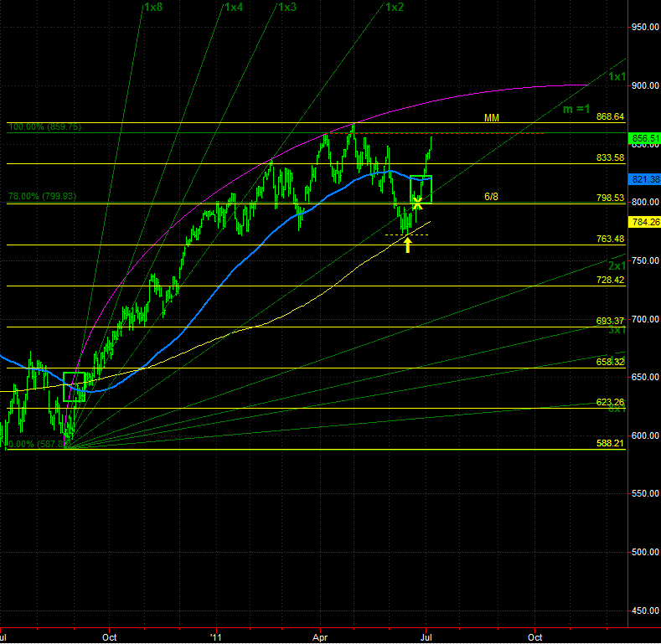Click the yellow 784.26 moving average tag

643,222
